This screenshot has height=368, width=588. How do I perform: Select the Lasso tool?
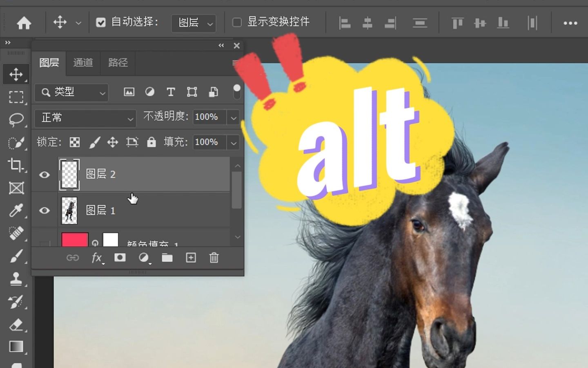point(16,119)
